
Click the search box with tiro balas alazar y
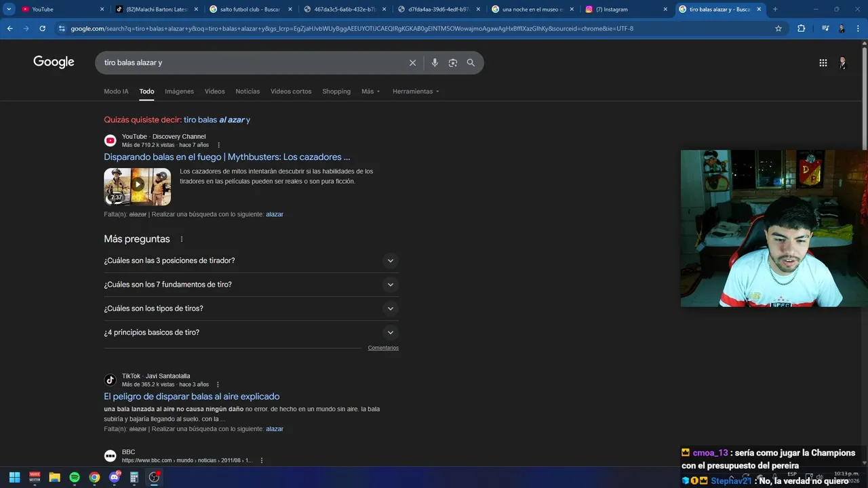[251, 62]
